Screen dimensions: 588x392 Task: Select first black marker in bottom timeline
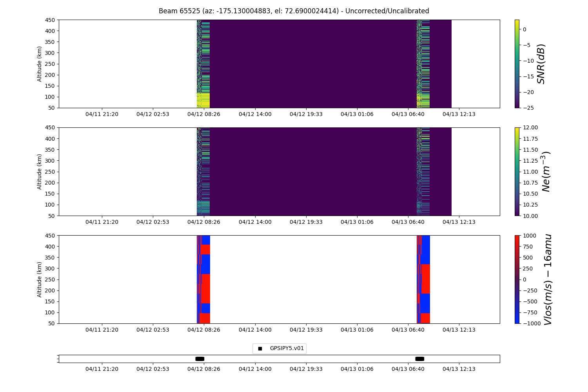tap(200, 359)
